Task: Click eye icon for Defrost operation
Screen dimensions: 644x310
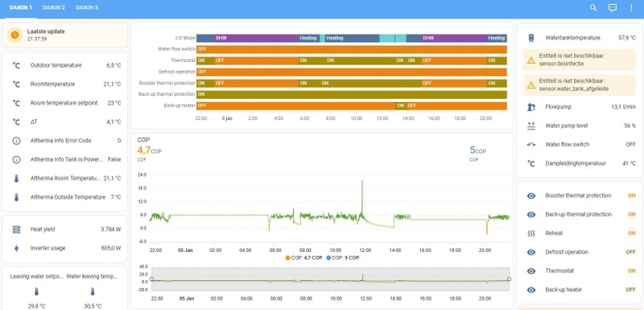Action: [x=531, y=252]
